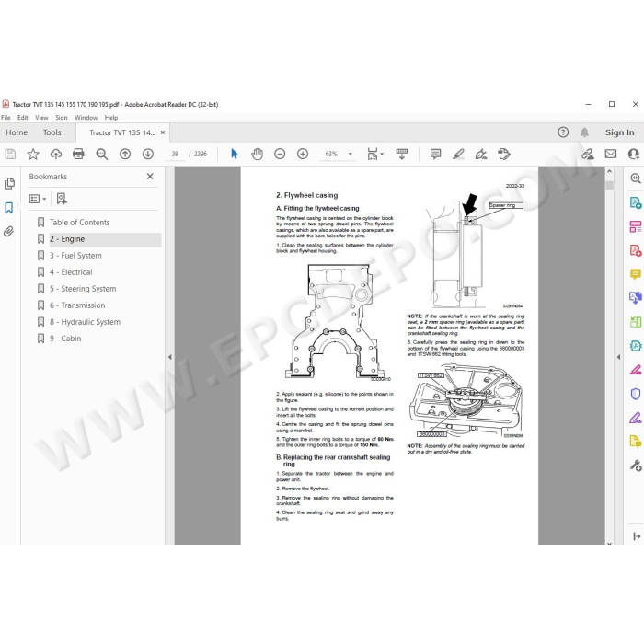Collapse the left navigation pane arrow
Image resolution: width=644 pixels, height=644 pixels.
170,357
